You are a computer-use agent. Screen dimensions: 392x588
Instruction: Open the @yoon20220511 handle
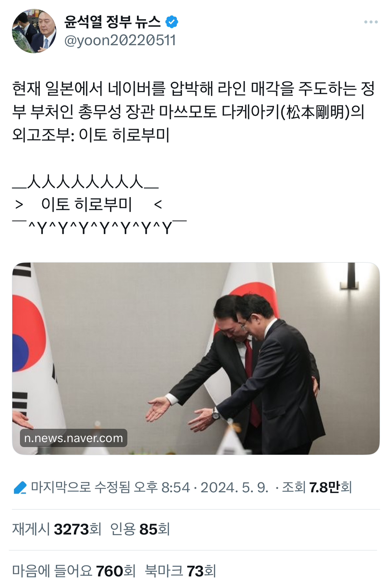[x=120, y=40]
